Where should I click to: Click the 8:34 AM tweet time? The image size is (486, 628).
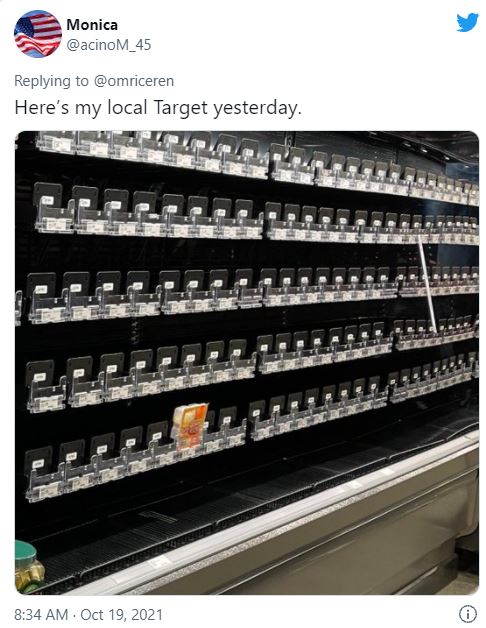(x=41, y=614)
